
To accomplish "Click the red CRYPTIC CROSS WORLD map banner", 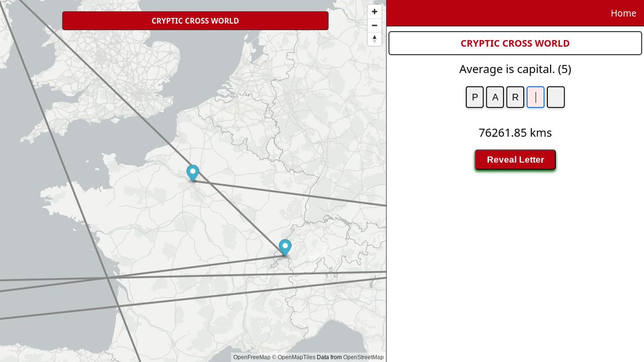I will point(195,20).
